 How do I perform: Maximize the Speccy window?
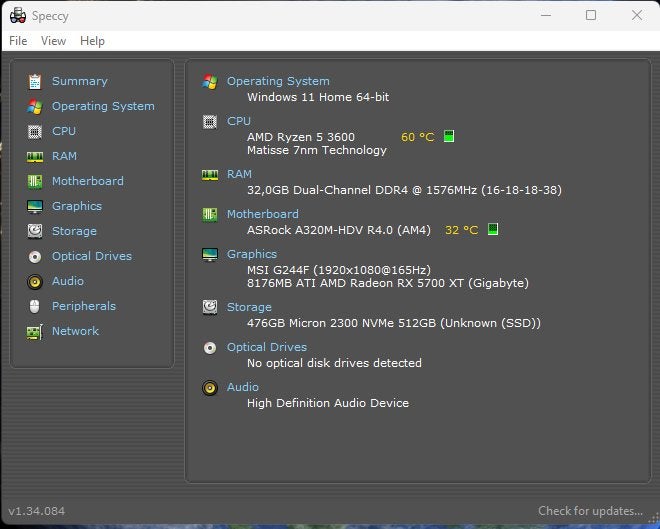tap(591, 15)
